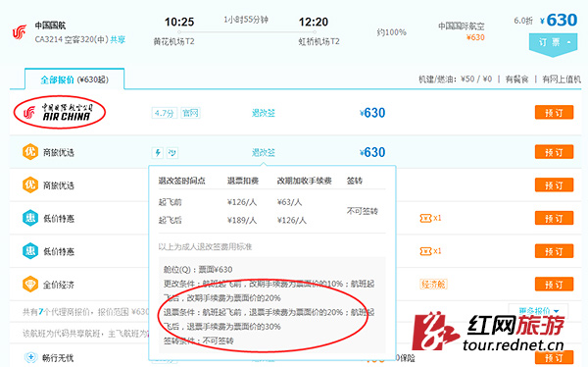
Task: Click 预订 in the 全价经济 row
Action: point(554,285)
